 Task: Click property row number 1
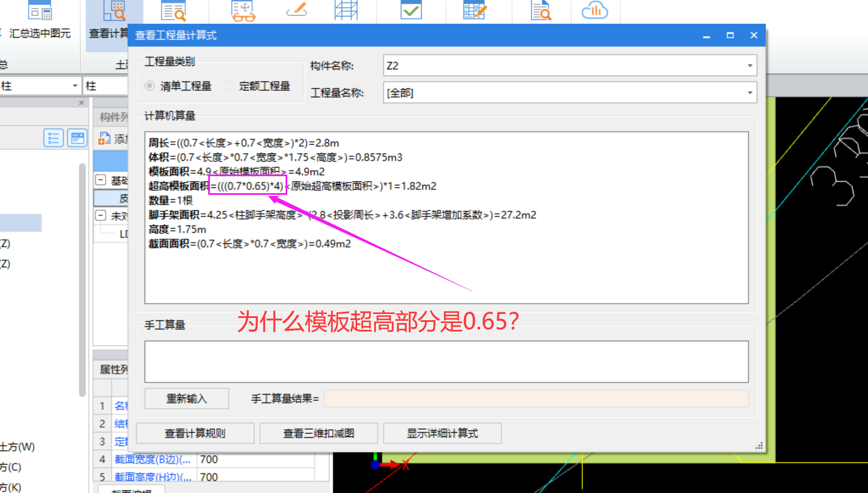pos(102,405)
